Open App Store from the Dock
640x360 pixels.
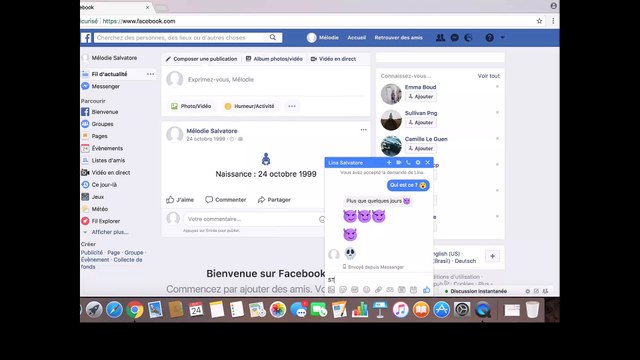(x=442, y=310)
